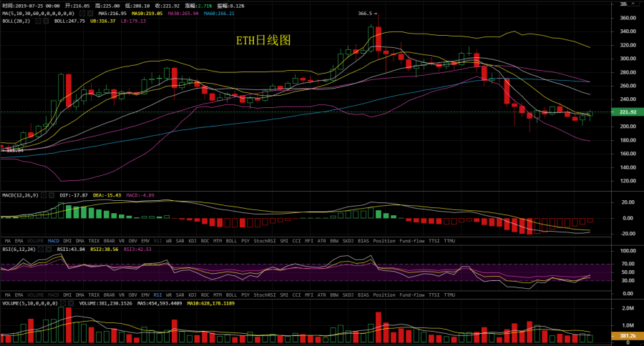Close MACD panel using its X icon
This screenshot has width=644, height=346.
click(52, 194)
